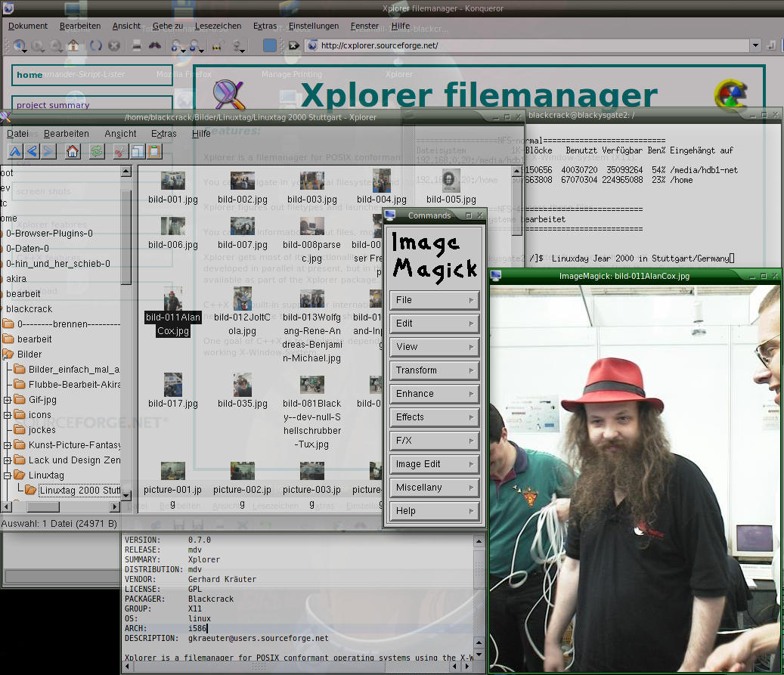Reload the page in Konqueror
The image size is (784, 675).
coord(96,45)
